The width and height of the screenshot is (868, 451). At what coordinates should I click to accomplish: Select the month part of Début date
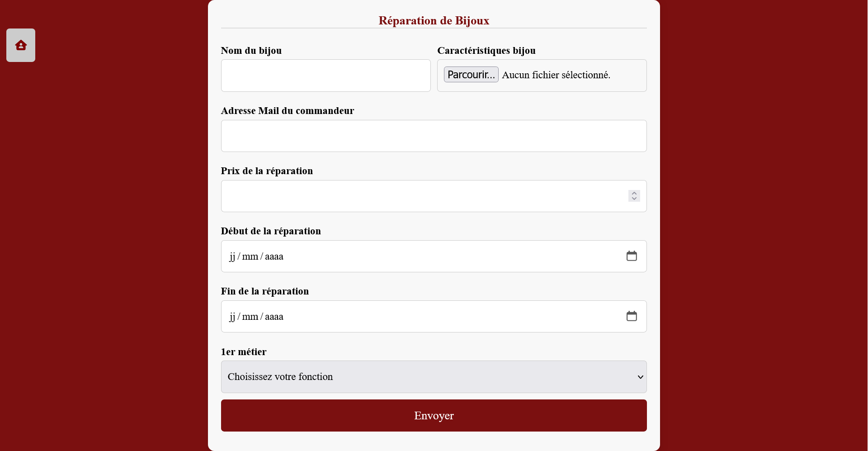click(250, 256)
